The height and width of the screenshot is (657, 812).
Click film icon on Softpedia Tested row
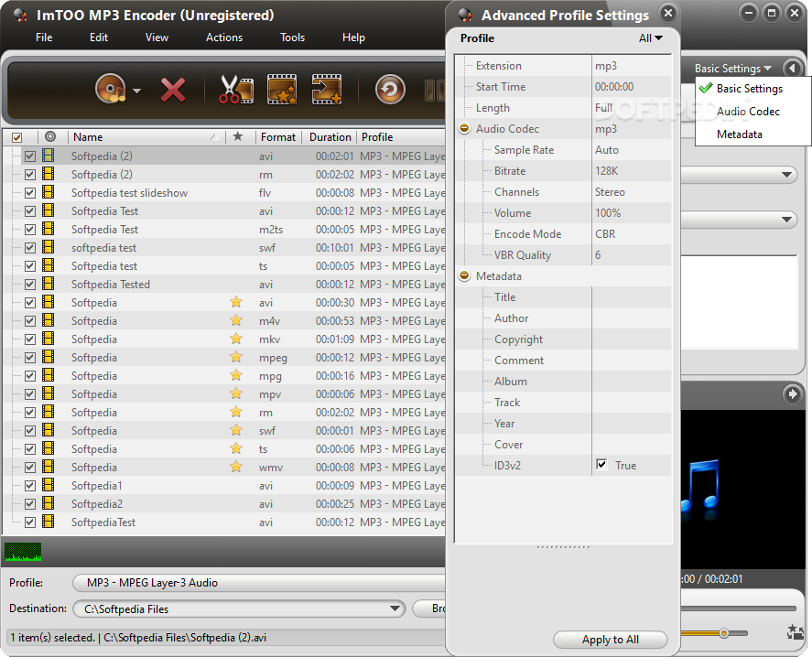(49, 284)
